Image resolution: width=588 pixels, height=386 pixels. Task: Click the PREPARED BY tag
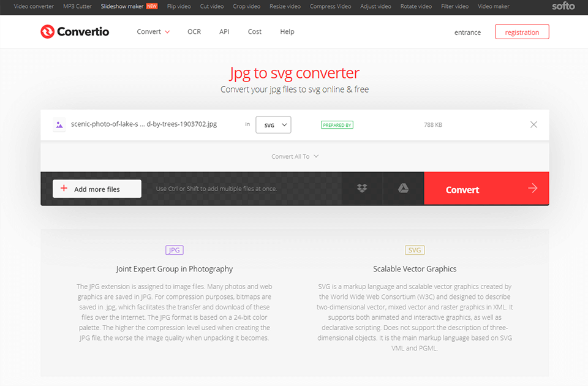(337, 124)
